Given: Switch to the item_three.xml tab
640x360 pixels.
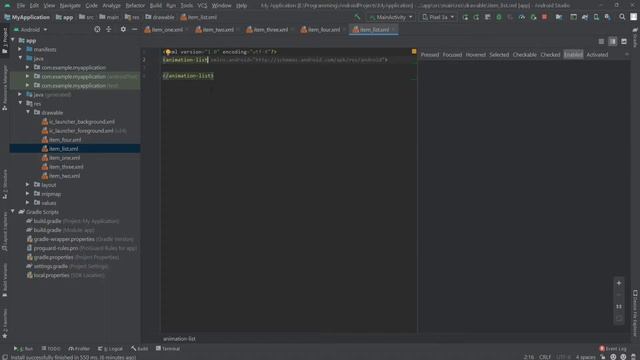Looking at the screenshot, I should pos(269,30).
